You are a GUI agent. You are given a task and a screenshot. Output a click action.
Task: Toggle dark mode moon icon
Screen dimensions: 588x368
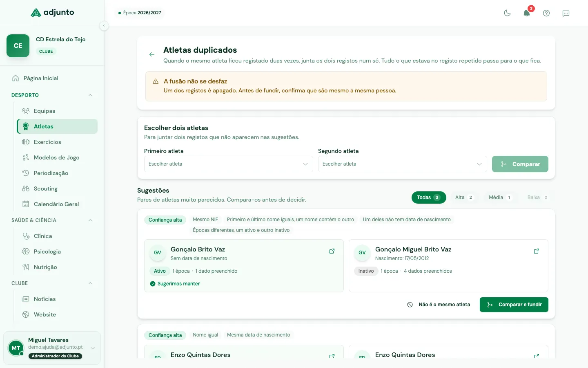pyautogui.click(x=507, y=13)
